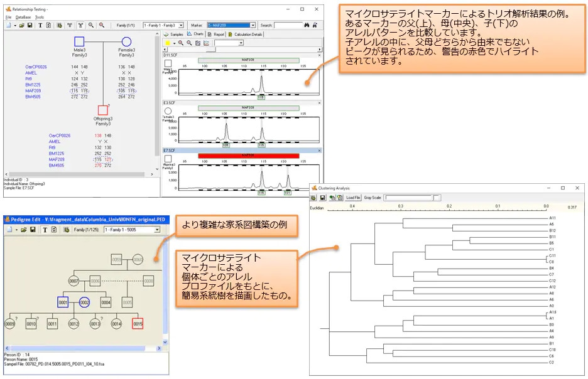Click the Load File button

(x=352, y=197)
